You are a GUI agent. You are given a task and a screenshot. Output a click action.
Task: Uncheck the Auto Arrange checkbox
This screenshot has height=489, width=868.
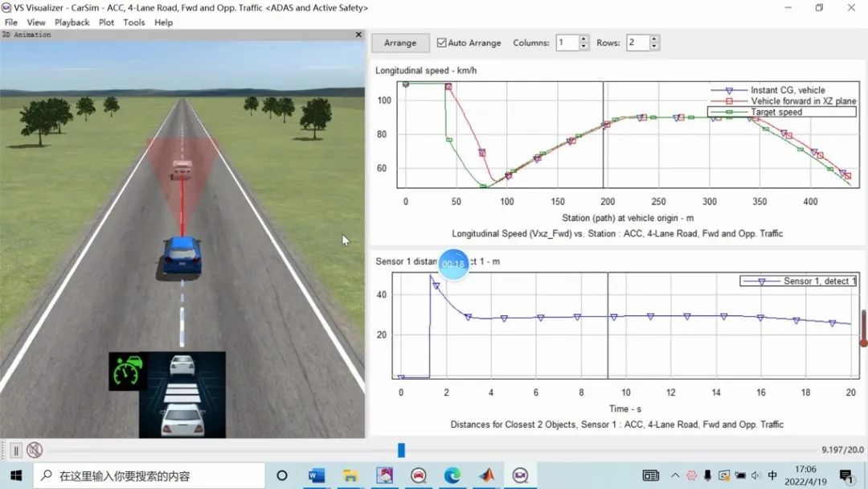(x=441, y=43)
